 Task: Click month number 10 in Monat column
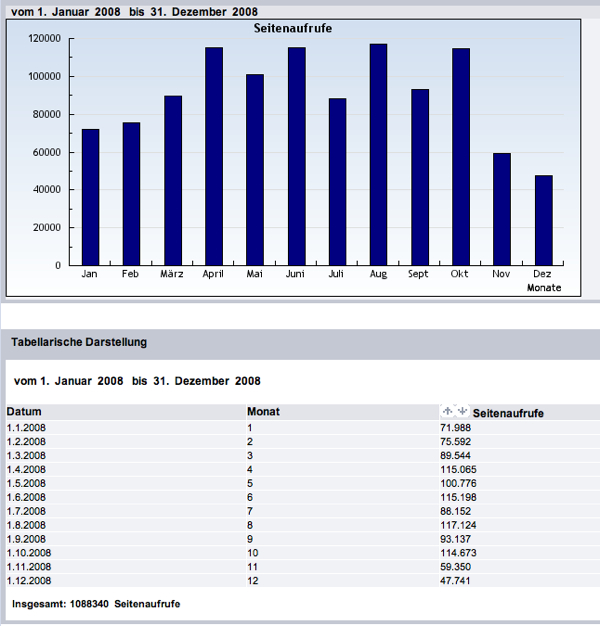[x=253, y=553]
